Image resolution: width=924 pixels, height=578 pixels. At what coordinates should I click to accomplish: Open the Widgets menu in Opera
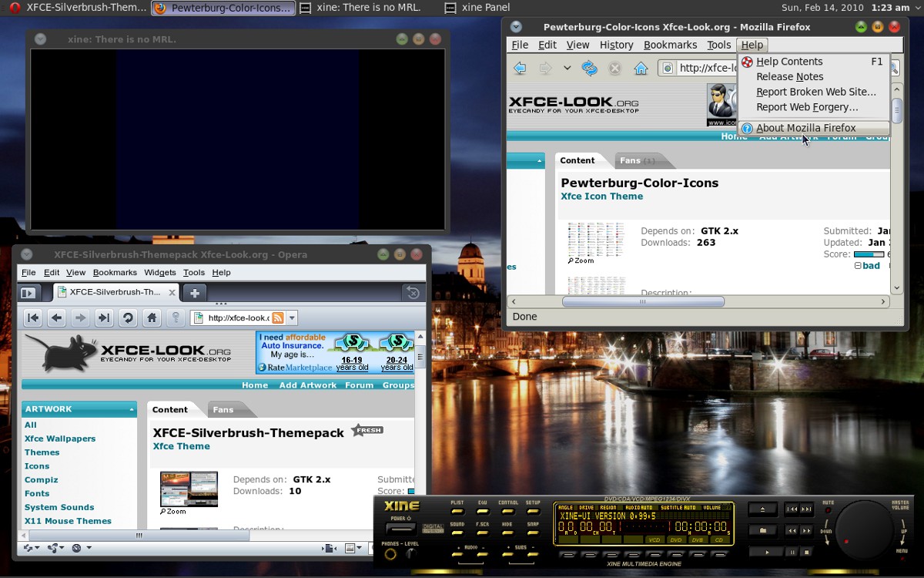pos(160,272)
